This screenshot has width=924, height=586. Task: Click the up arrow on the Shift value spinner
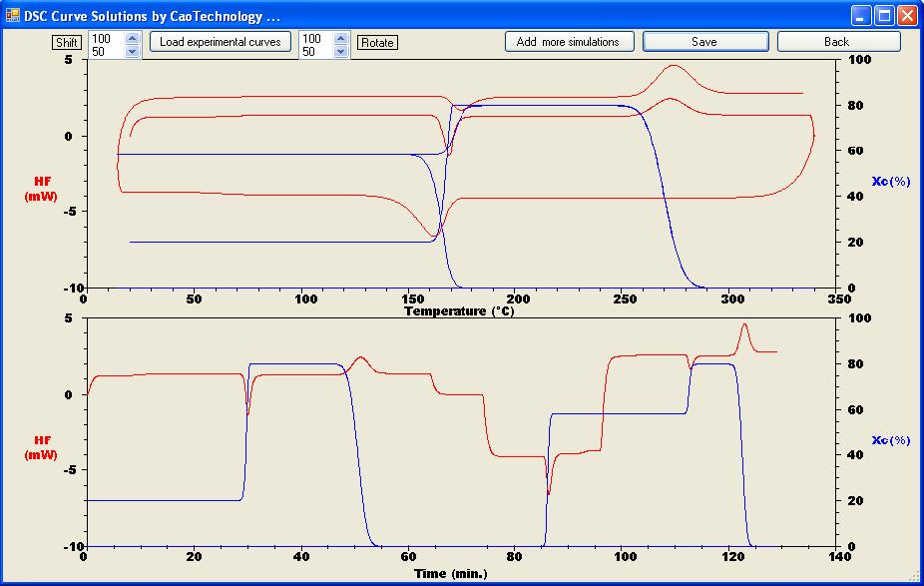coord(132,36)
